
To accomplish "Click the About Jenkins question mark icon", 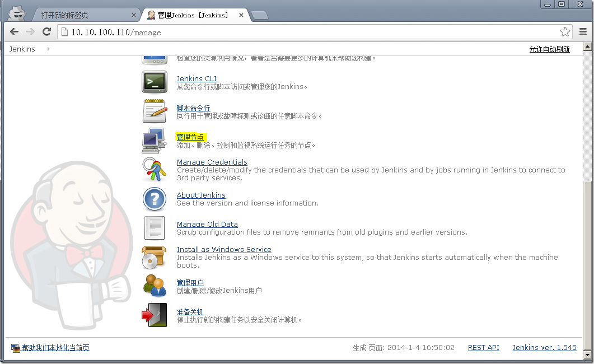I will coord(155,199).
